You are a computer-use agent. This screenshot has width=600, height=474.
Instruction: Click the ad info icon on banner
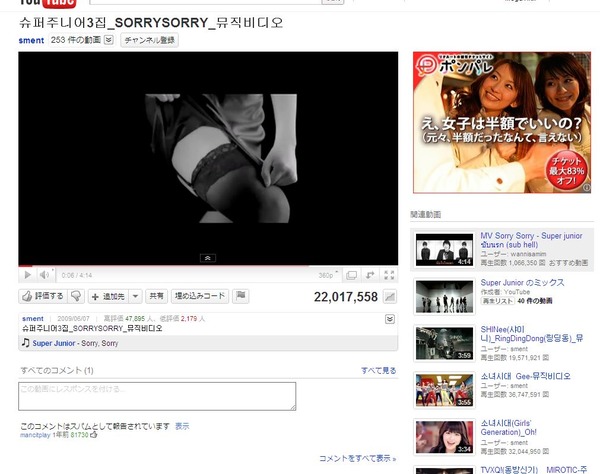tap(586, 188)
